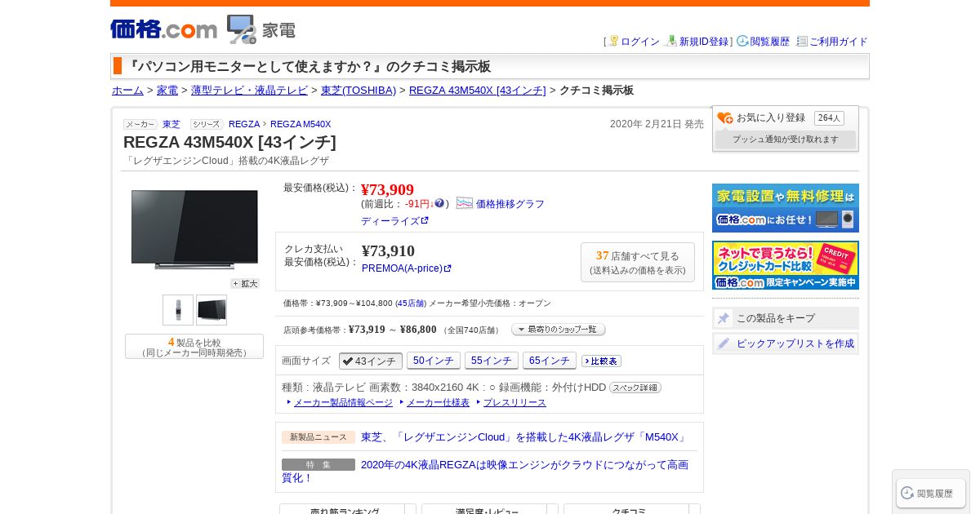Viewport: 980px width, 514px height.
Task: Click the pushpin icon for keeping product
Action: point(724,318)
